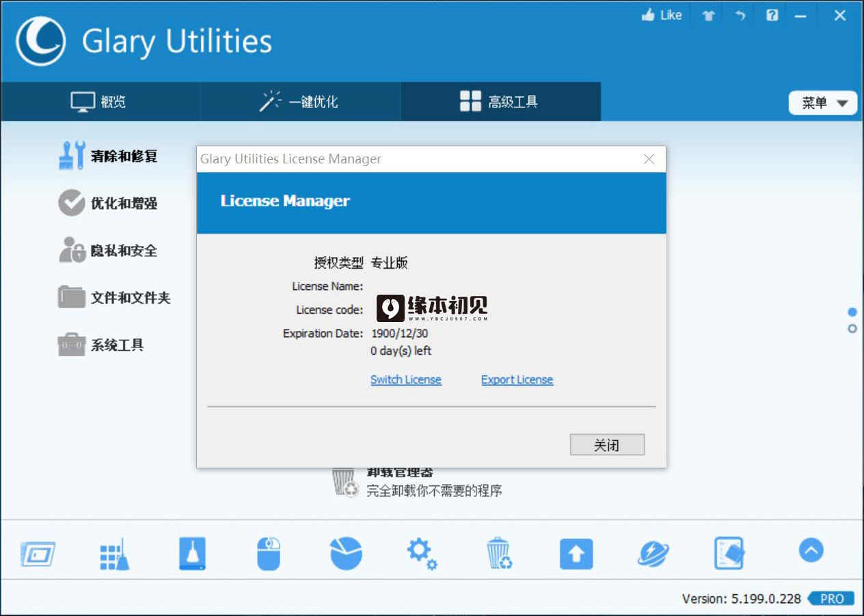Open the skin (shirt) icon in title bar
Viewport: 864px width, 616px height.
(708, 16)
